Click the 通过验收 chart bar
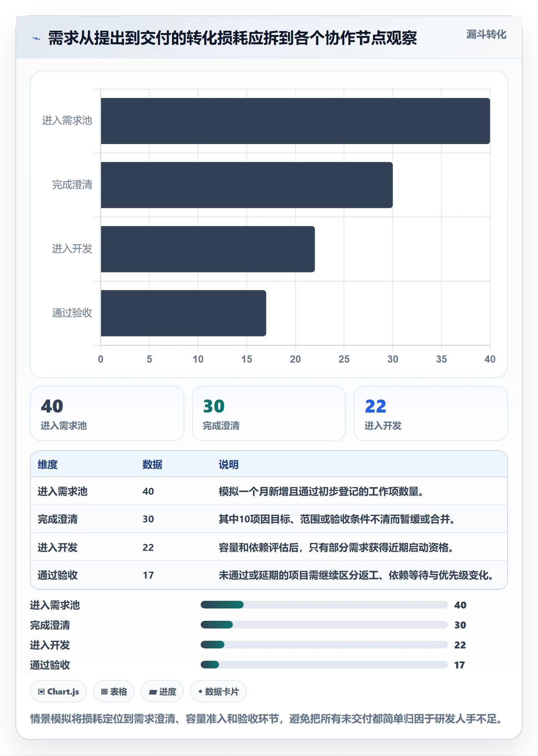538x756 pixels. (x=183, y=313)
